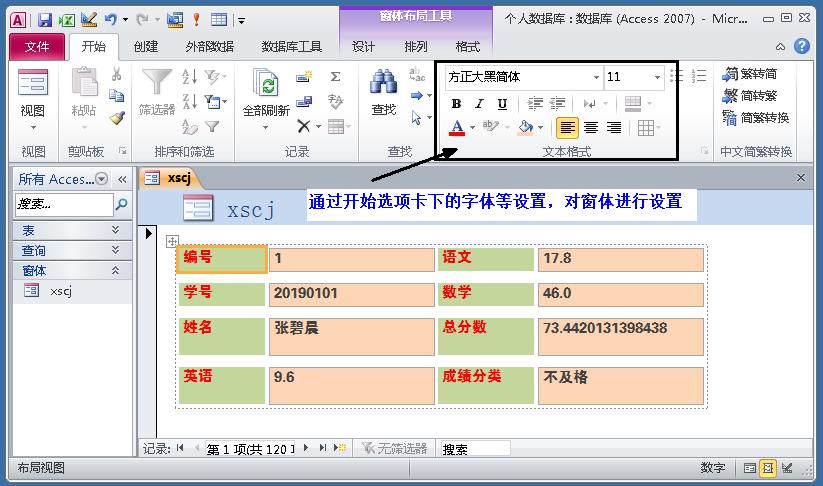Click the Help question mark icon
Screen dimensions: 823x486
click(x=802, y=46)
